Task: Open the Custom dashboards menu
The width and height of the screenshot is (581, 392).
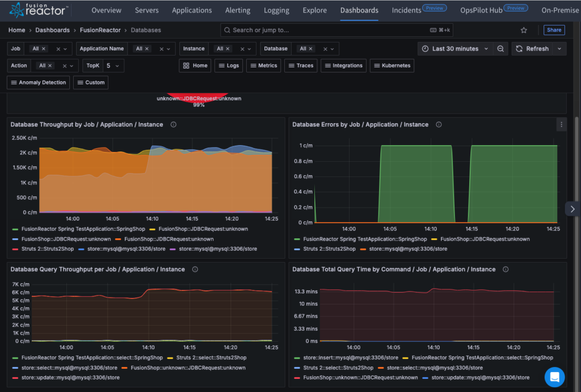Action: point(91,83)
